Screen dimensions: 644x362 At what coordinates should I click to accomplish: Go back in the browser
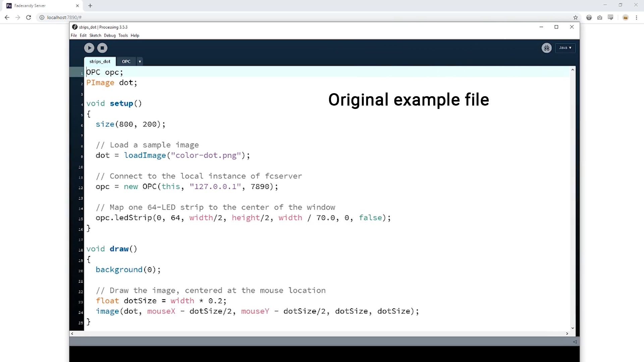(x=7, y=17)
